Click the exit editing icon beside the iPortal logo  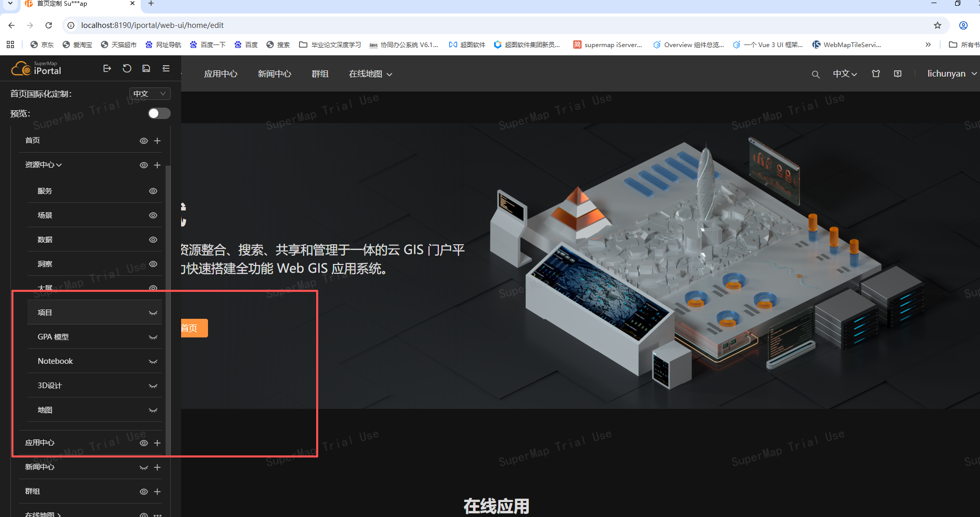(x=107, y=68)
